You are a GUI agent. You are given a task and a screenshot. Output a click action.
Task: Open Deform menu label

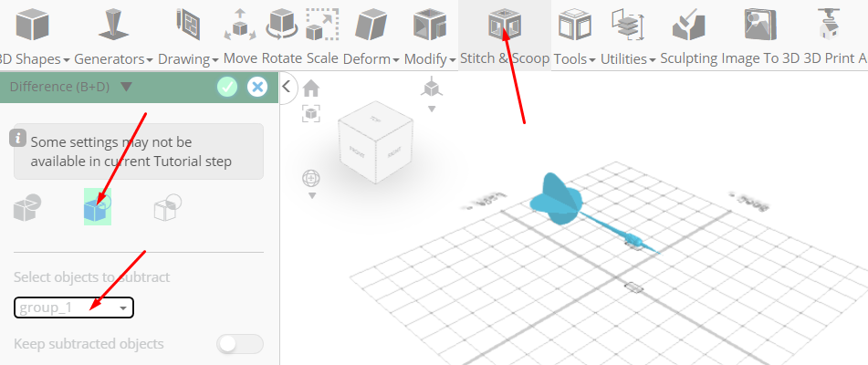pyautogui.click(x=371, y=58)
